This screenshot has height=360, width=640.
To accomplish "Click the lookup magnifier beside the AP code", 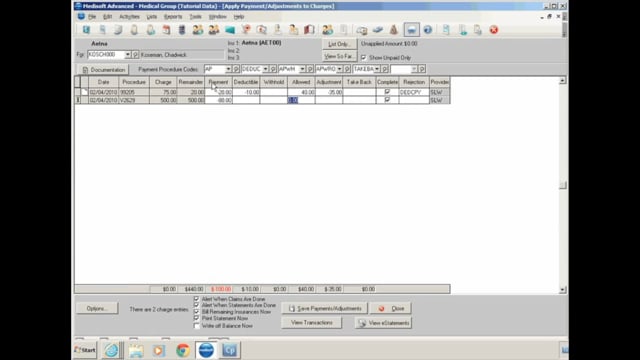I will tap(236, 69).
